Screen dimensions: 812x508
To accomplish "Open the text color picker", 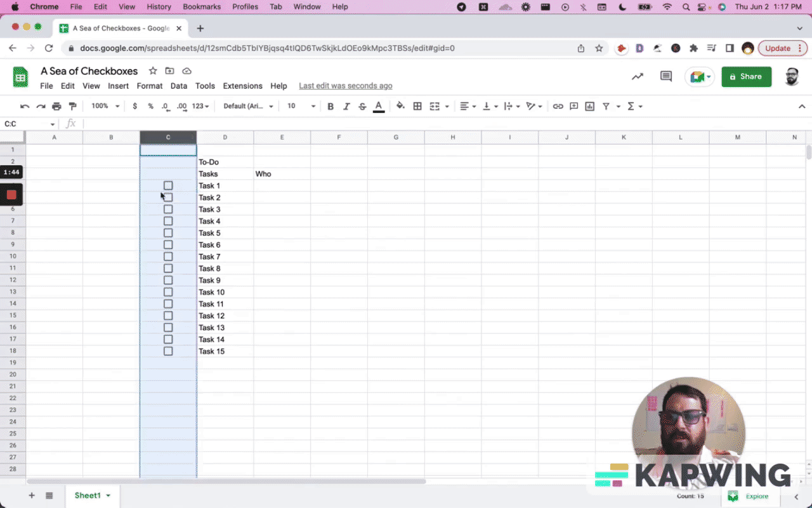I will tap(379, 107).
